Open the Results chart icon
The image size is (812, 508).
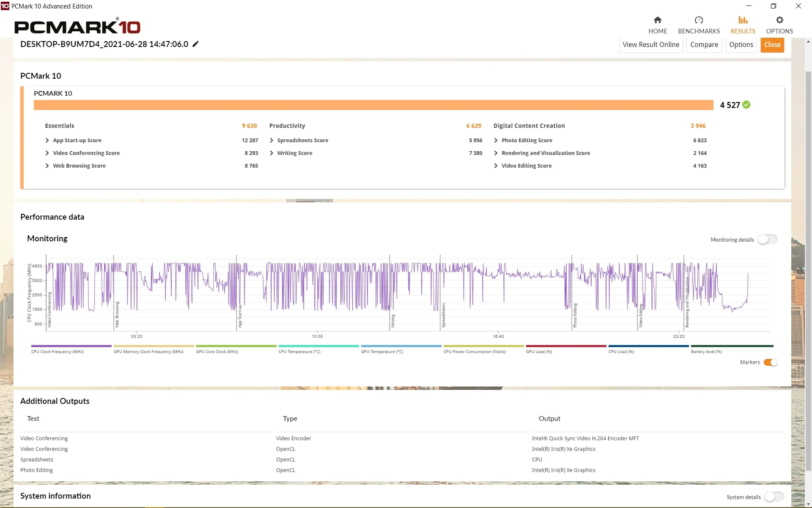point(743,20)
